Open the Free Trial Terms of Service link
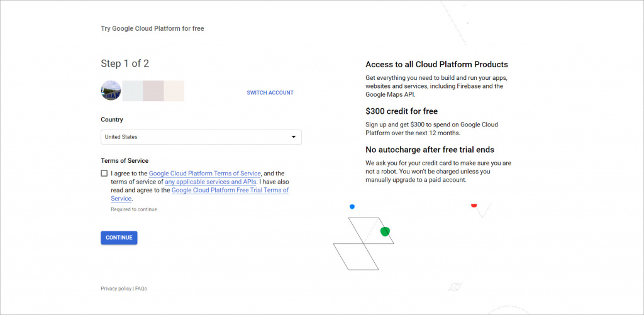 (230, 190)
